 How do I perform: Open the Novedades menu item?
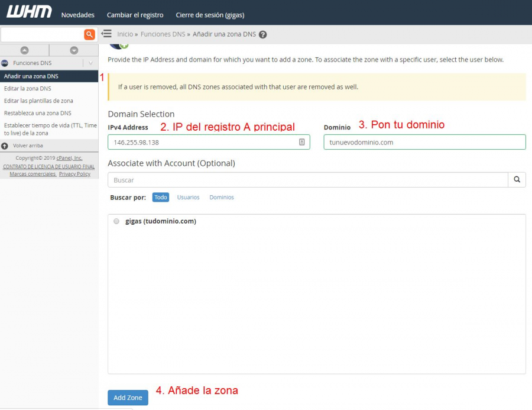click(77, 15)
